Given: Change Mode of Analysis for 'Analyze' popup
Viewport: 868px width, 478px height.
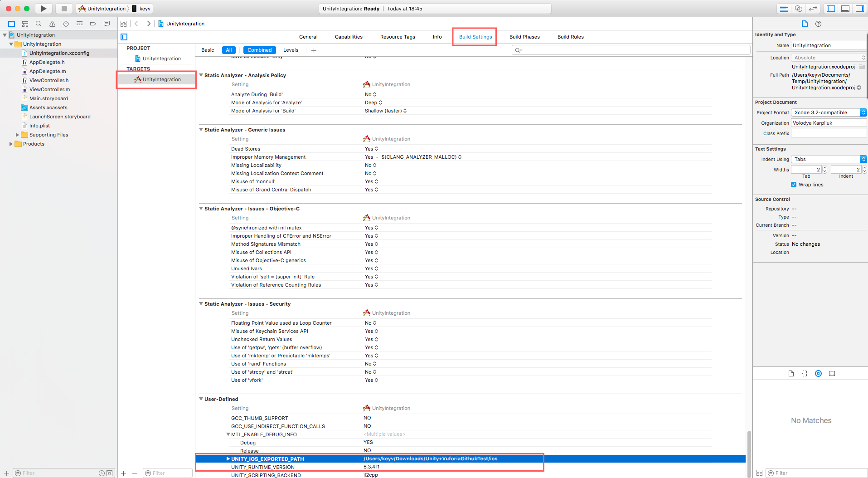Looking at the screenshot, I should (x=373, y=102).
